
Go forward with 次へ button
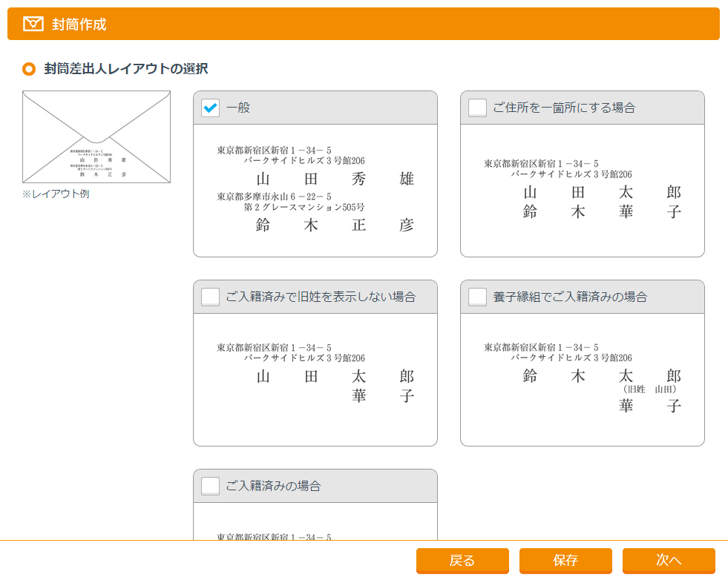(x=669, y=561)
